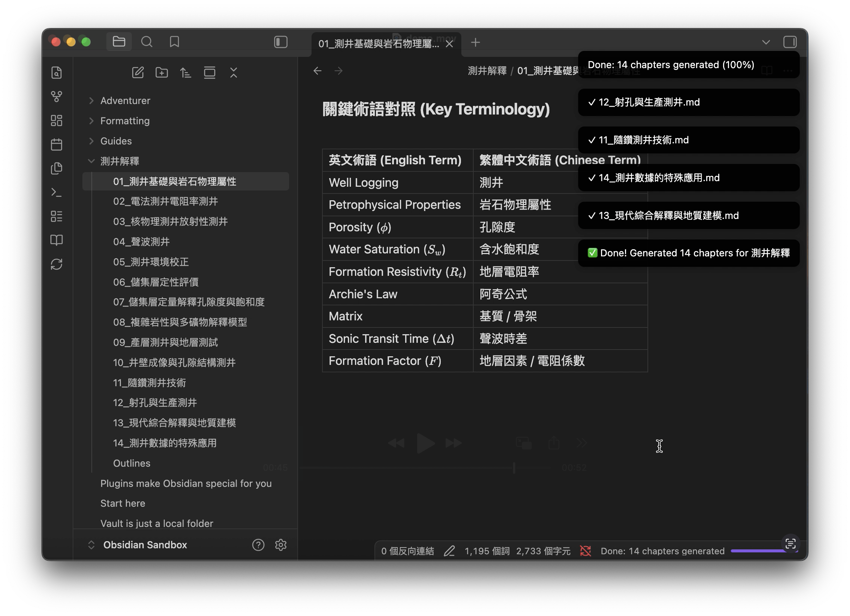Navigate forward in note history

(339, 71)
